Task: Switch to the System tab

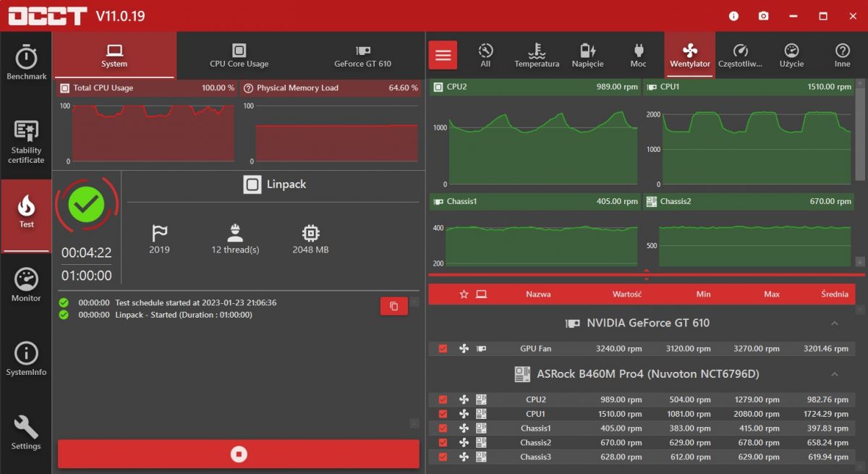Action: coord(114,55)
